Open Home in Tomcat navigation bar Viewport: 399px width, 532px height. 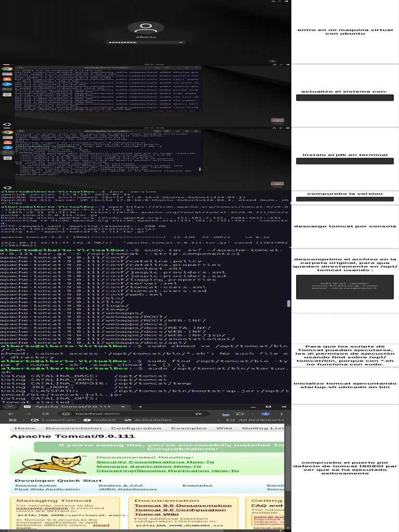click(25, 428)
